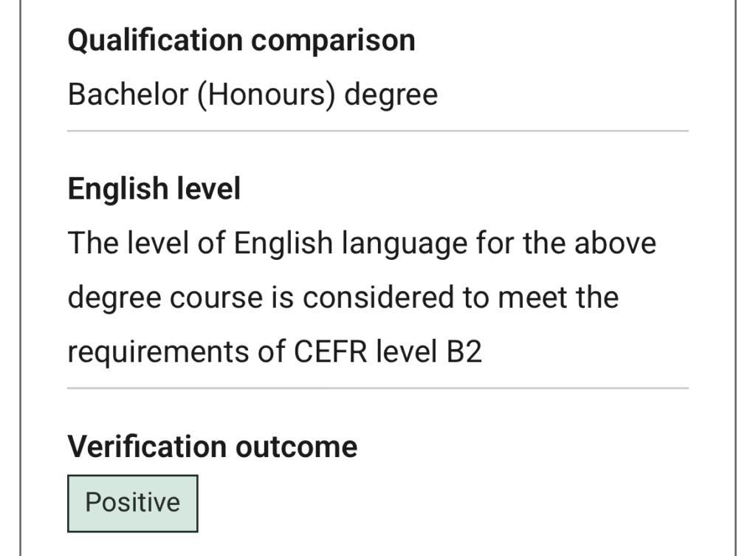The width and height of the screenshot is (756, 556).
Task: Select the Bachelor (Honours) degree text
Action: pyautogui.click(x=252, y=95)
